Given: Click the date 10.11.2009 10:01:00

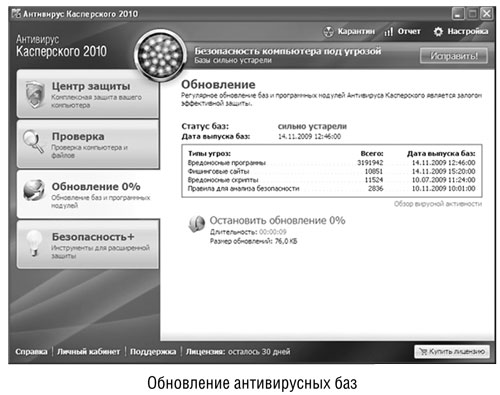Looking at the screenshot, I should (443, 189).
